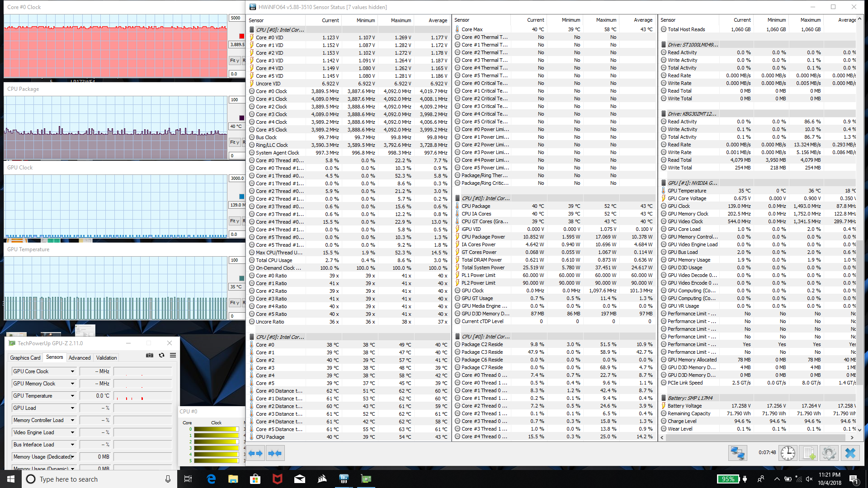Click the shrink columns arrows icon
The width and height of the screenshot is (868, 488).
(275, 453)
